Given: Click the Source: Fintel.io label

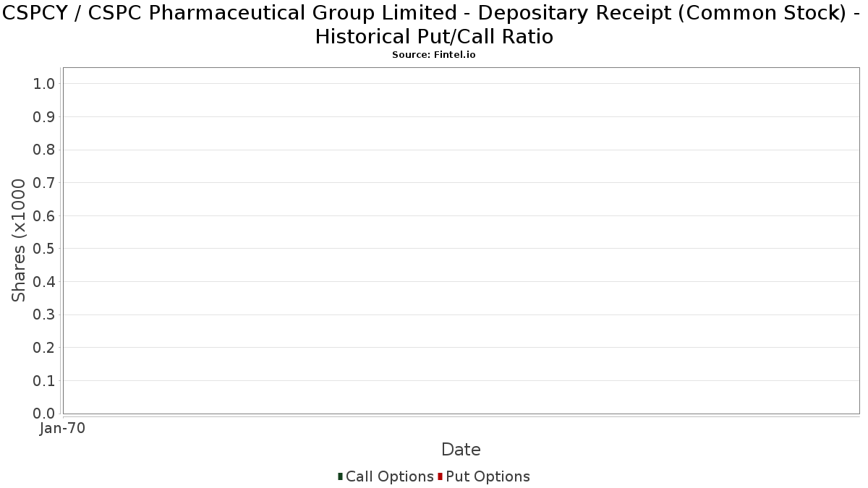Looking at the screenshot, I should point(434,55).
